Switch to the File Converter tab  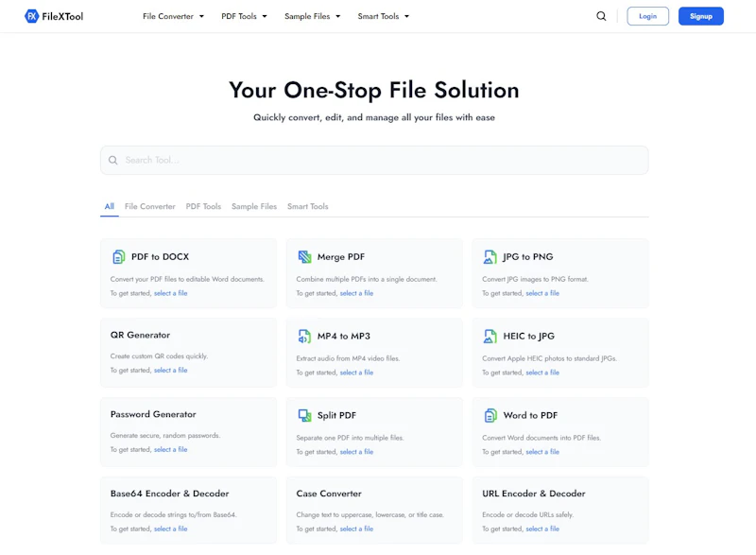click(x=150, y=206)
